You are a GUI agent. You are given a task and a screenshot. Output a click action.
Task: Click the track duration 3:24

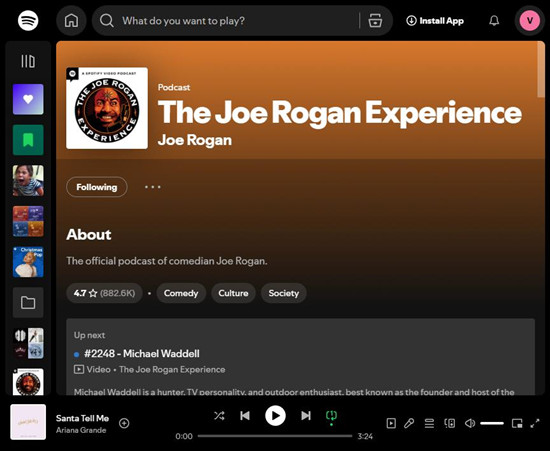click(x=365, y=436)
